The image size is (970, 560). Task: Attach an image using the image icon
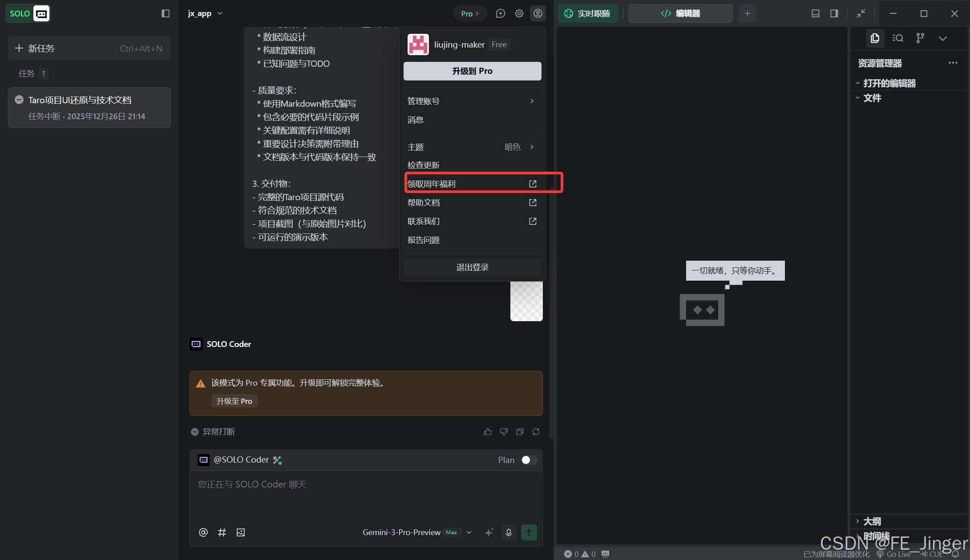(241, 532)
